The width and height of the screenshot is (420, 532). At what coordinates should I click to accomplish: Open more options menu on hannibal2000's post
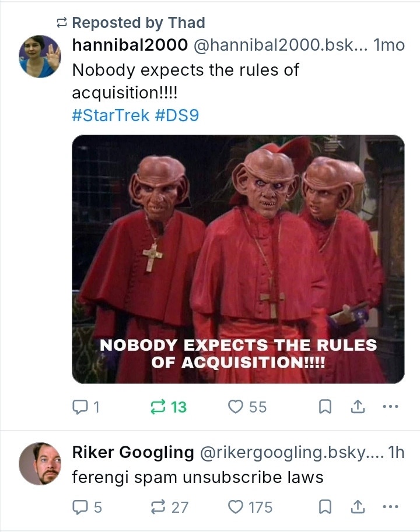(390, 406)
